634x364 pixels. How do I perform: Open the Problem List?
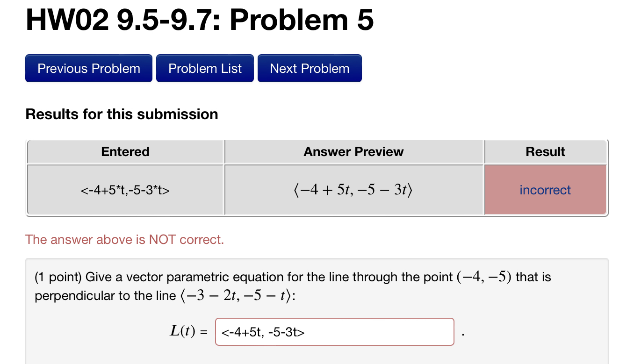click(x=205, y=68)
